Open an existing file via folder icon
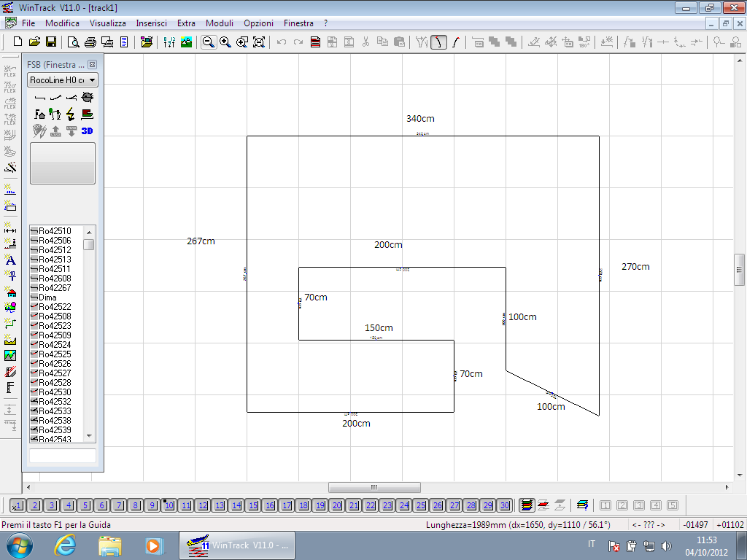The image size is (747, 560). [34, 42]
